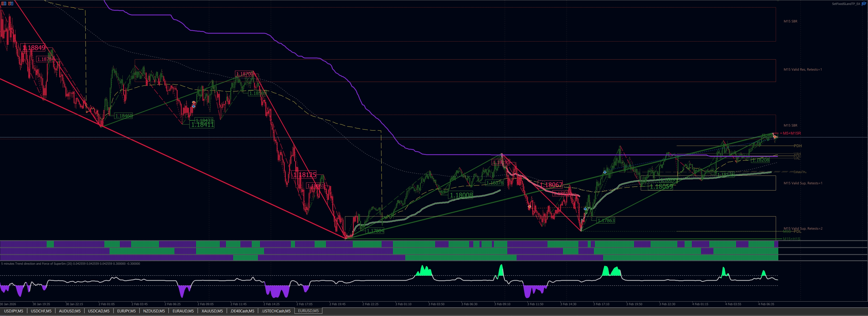868x316 pixels.
Task: Open the .DE40Cash,M5 chart tab
Action: pyautogui.click(x=242, y=311)
